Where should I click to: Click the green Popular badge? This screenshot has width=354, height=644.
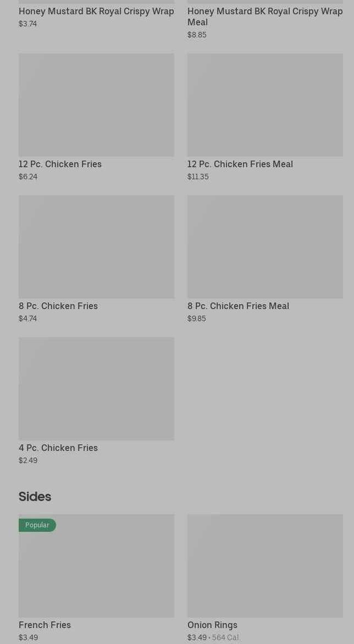point(37,525)
